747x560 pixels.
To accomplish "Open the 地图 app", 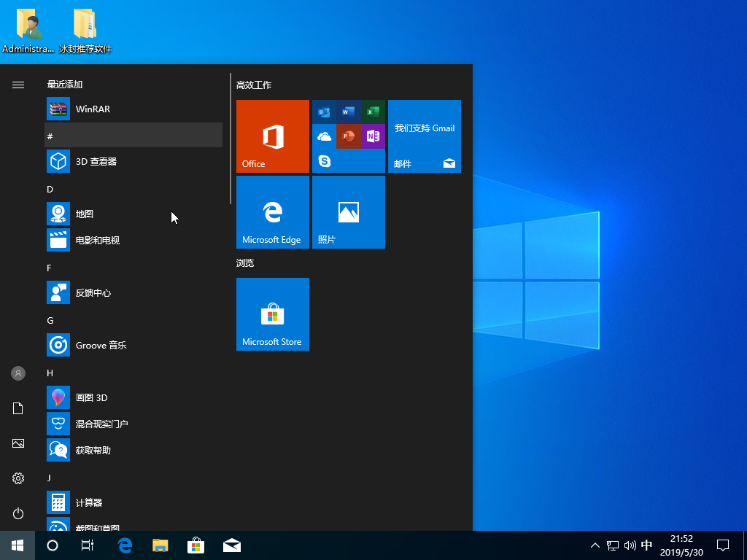I will [133, 214].
